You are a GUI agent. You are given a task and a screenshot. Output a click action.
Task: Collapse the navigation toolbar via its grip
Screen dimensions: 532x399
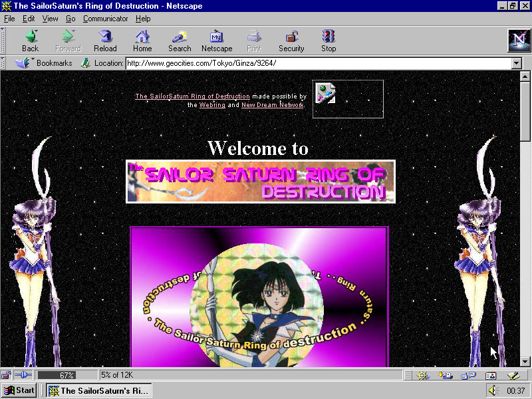pyautogui.click(x=3, y=41)
